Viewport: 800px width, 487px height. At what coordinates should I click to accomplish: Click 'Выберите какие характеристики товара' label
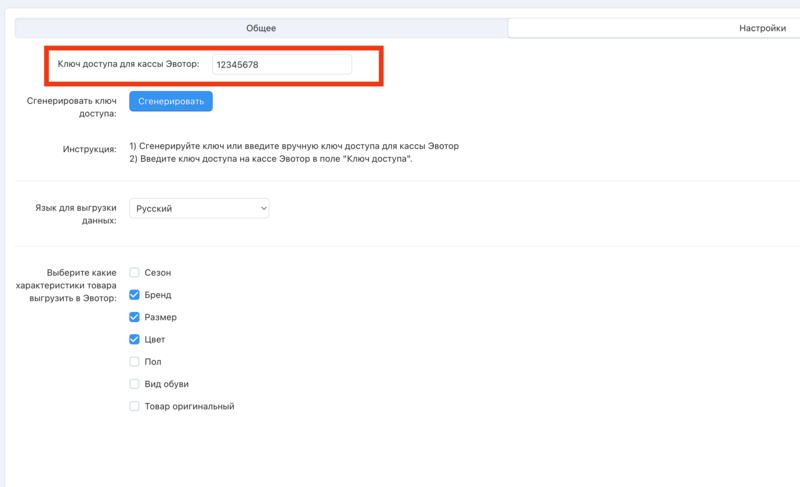(66, 285)
